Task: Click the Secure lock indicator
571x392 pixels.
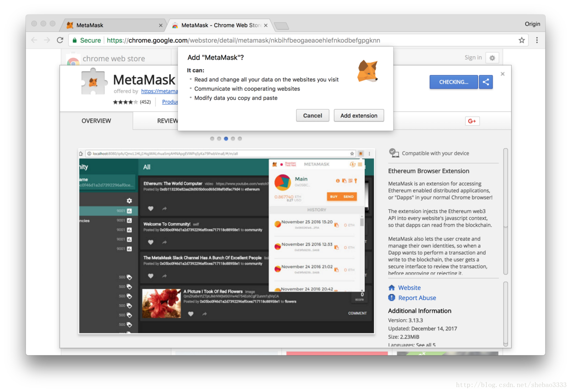Action: tap(87, 40)
